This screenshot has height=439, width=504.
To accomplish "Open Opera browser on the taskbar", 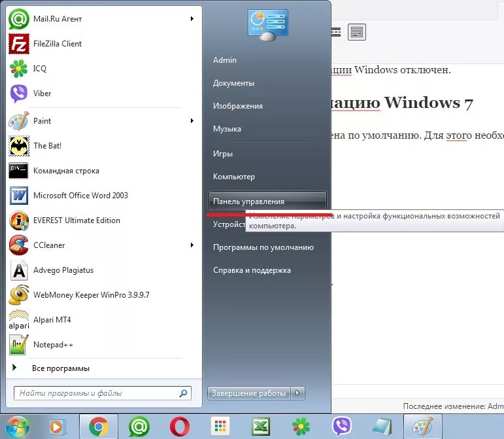I will click(180, 427).
